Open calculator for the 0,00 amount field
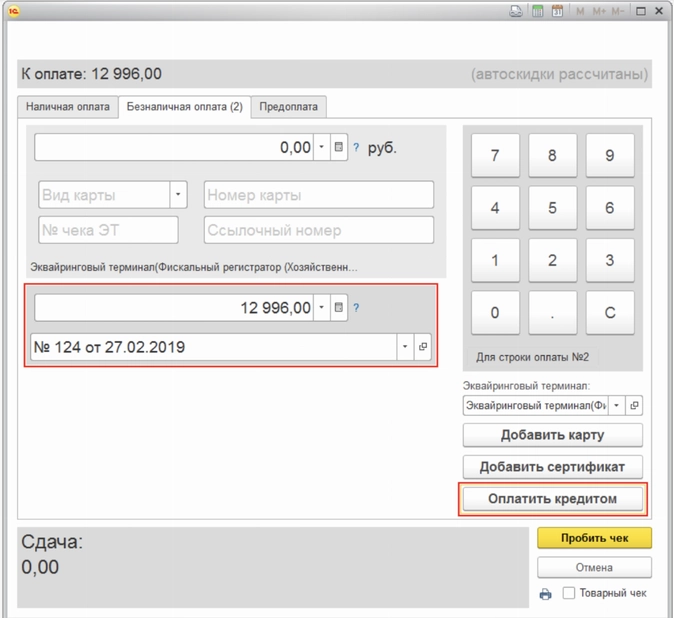The width and height of the screenshot is (674, 618). [x=339, y=147]
